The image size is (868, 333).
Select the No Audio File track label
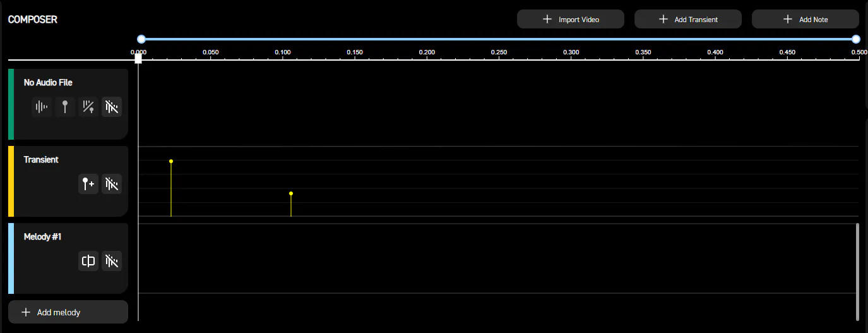point(48,83)
